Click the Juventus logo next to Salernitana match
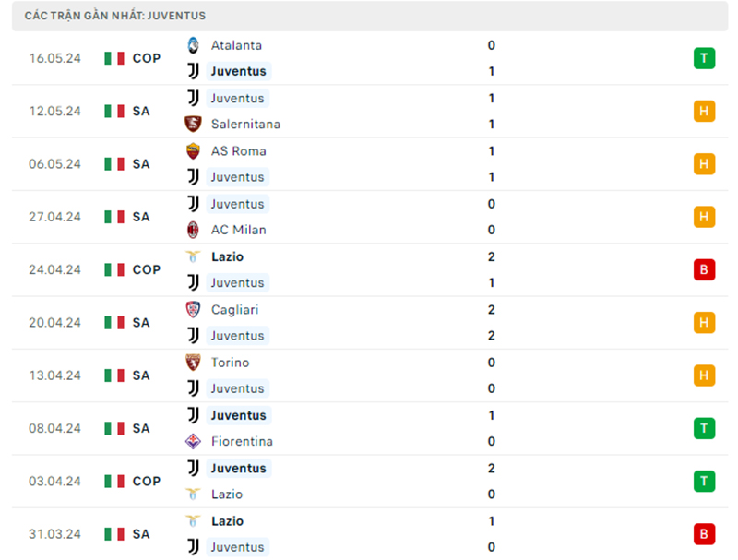The height and width of the screenshot is (560, 738). point(195,98)
